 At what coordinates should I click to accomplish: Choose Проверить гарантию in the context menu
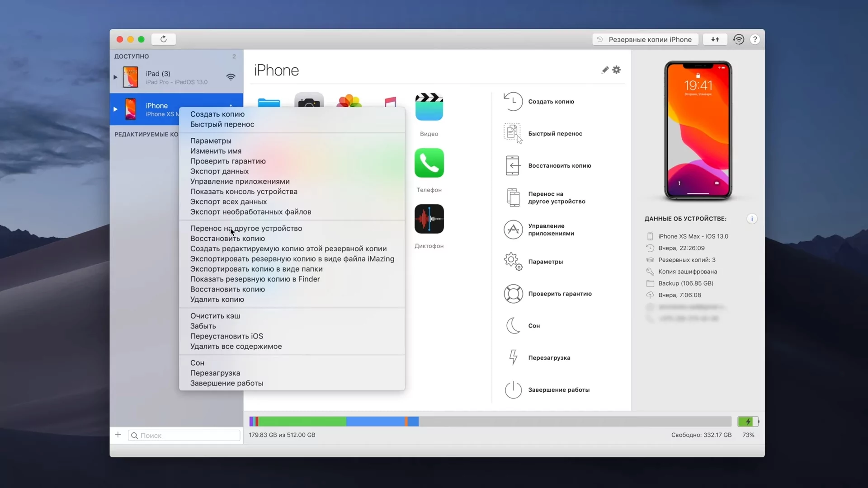pos(292,161)
